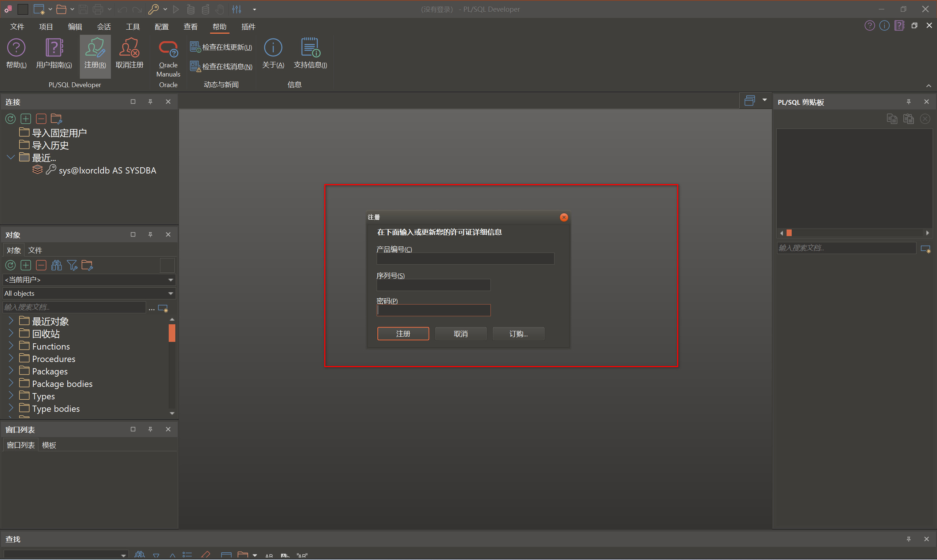Pin the Connections (连接) panel
Viewport: 937px width, 560px height.
[150, 102]
